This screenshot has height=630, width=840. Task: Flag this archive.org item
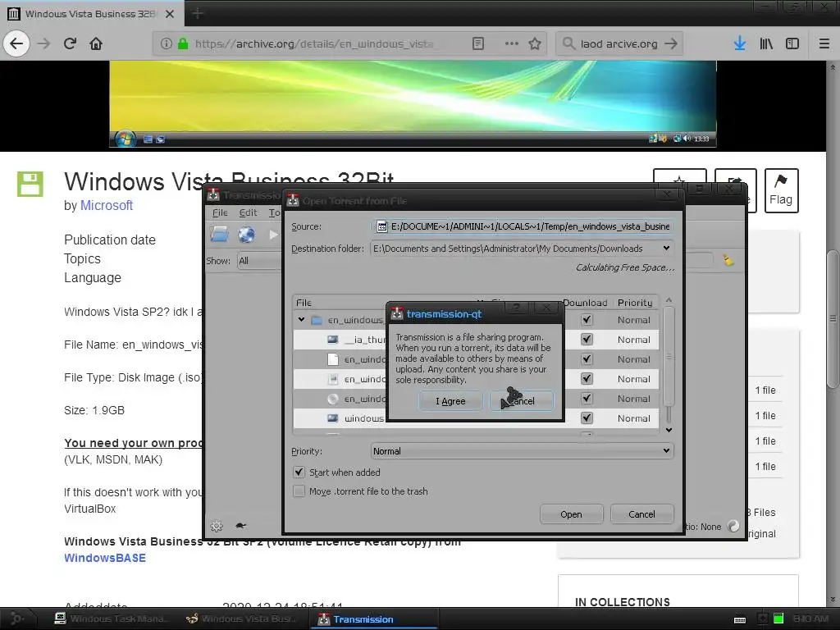click(x=781, y=190)
